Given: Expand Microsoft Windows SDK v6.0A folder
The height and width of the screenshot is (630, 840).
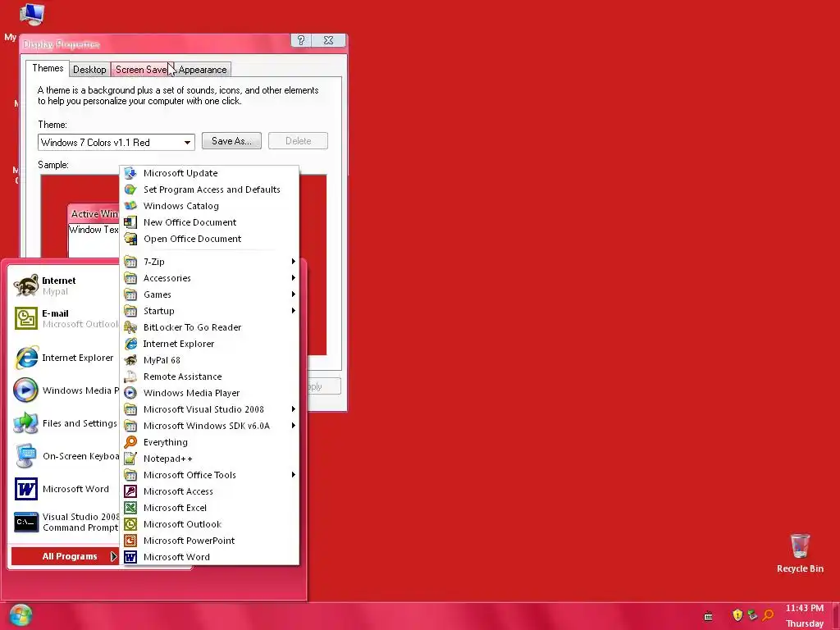Looking at the screenshot, I should (x=209, y=426).
